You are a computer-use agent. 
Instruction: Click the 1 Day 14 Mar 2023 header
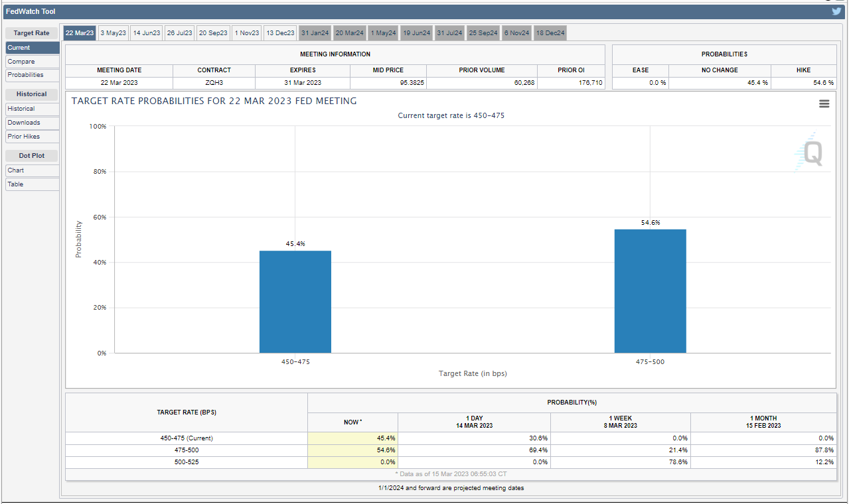[474, 422]
